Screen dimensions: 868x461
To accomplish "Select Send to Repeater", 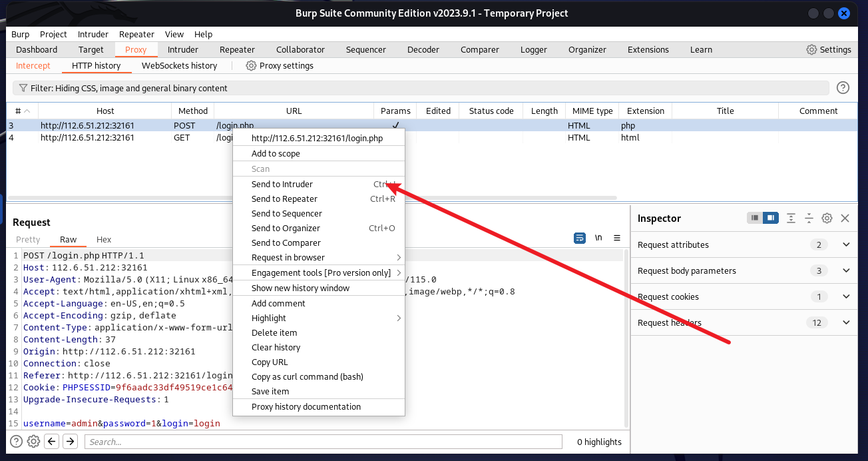I will coord(319,199).
